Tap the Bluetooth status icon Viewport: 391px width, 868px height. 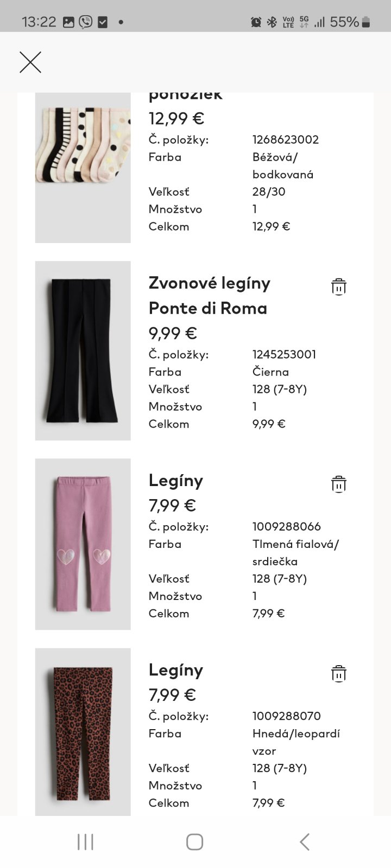[272, 22]
